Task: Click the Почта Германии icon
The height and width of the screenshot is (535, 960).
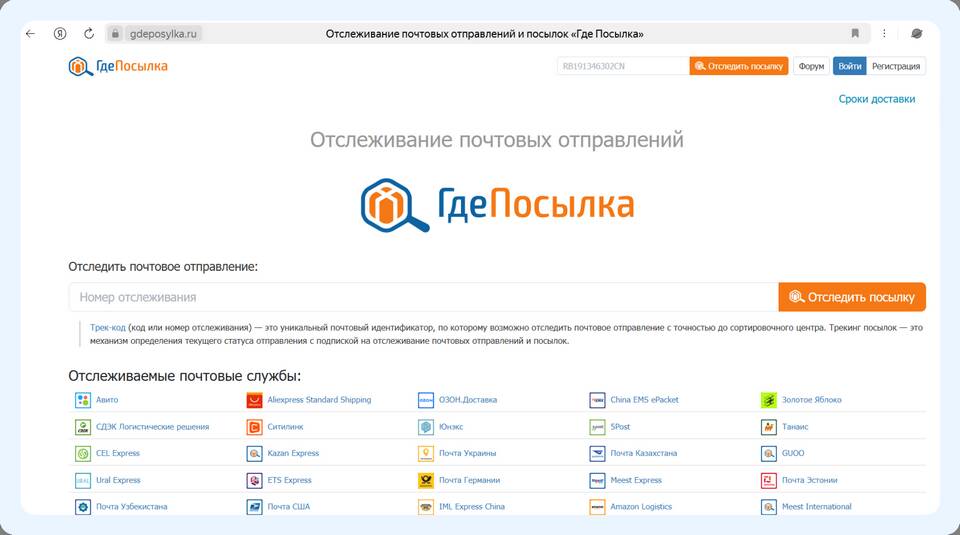Action: [426, 480]
